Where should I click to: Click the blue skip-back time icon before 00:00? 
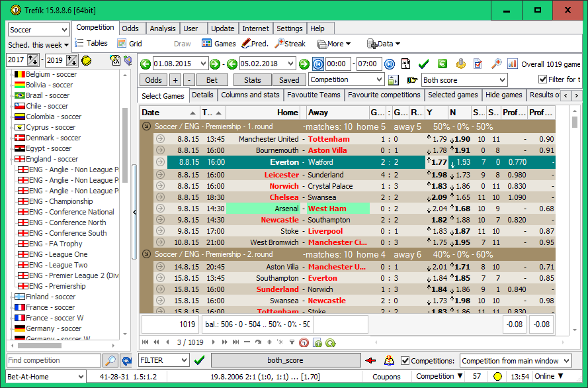coord(318,64)
